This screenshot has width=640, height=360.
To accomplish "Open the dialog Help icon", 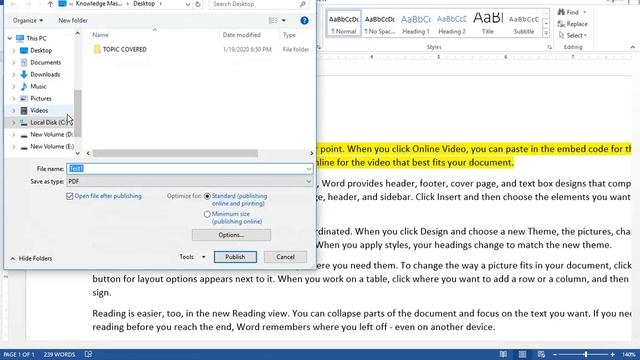I will pyautogui.click(x=304, y=20).
